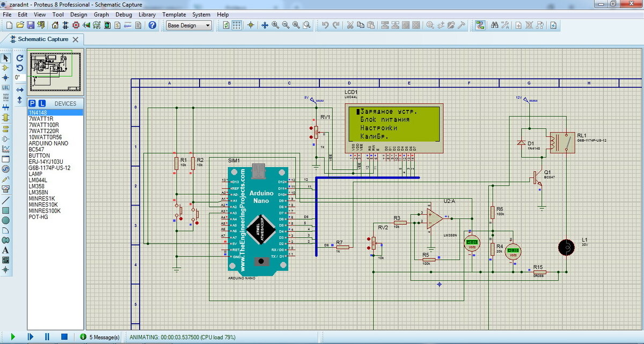Cut selection using the scissors icon
Image resolution: width=644 pixels, height=344 pixels.
[350, 25]
